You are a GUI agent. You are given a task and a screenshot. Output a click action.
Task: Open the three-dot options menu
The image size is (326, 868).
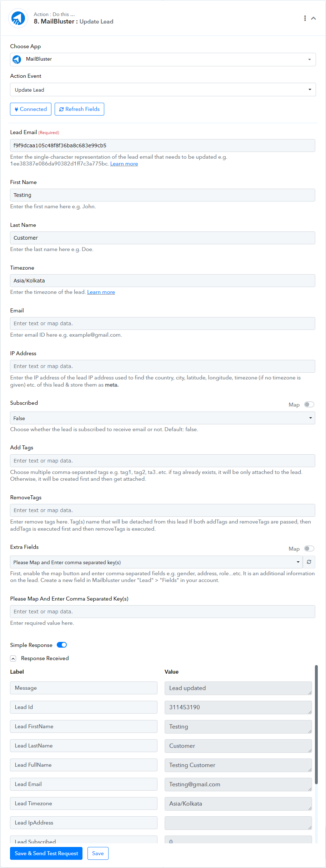pos(305,18)
